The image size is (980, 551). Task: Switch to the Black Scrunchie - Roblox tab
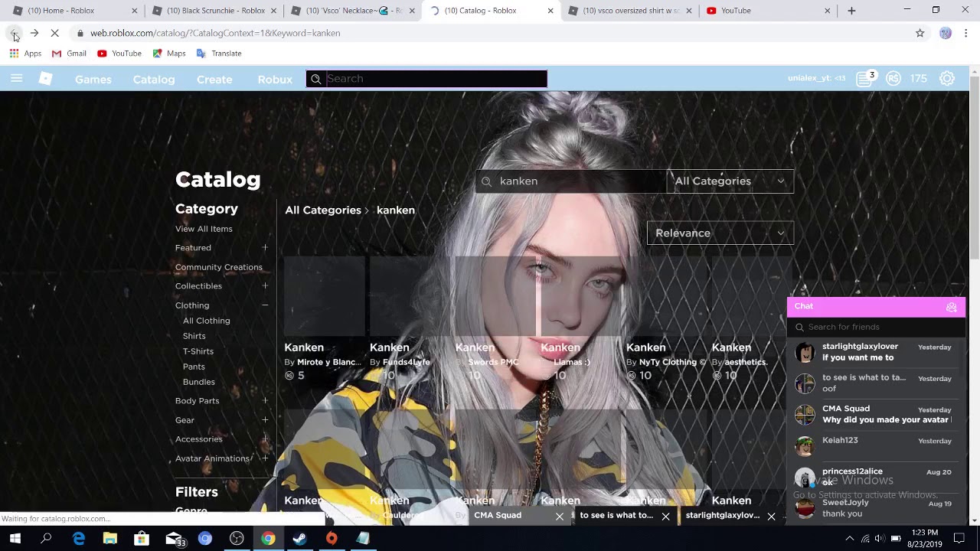(213, 11)
